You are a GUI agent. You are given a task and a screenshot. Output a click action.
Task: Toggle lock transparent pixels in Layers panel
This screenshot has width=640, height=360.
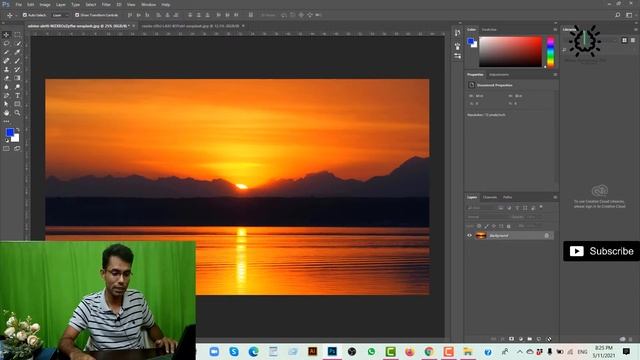point(479,226)
